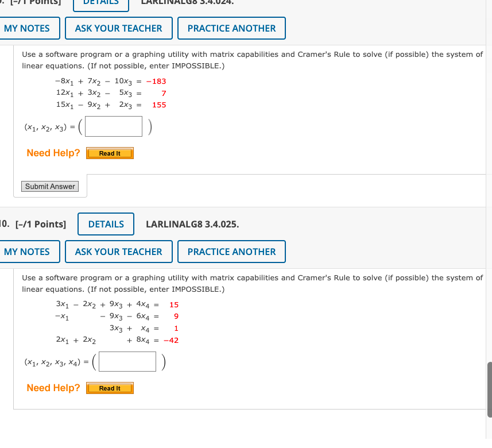Click Submit Answer for the Cramer's Rule problem
This screenshot has width=492, height=448.
click(x=49, y=186)
